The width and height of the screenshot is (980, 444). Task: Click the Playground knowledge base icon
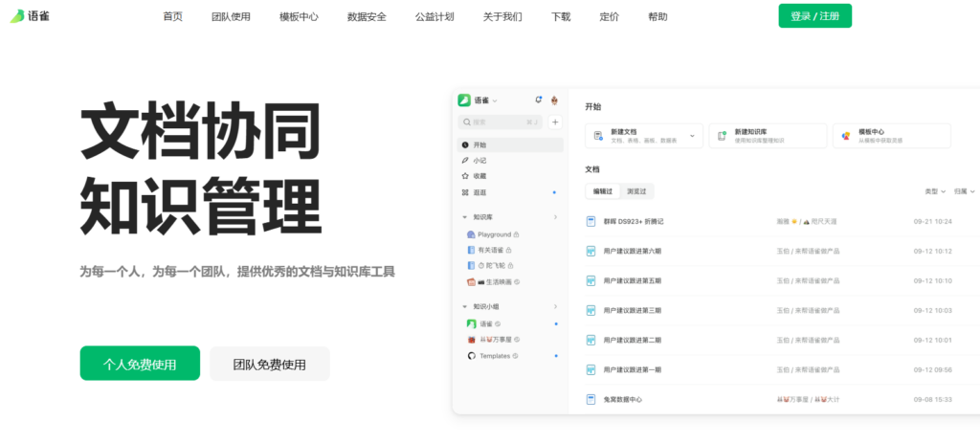(x=471, y=234)
